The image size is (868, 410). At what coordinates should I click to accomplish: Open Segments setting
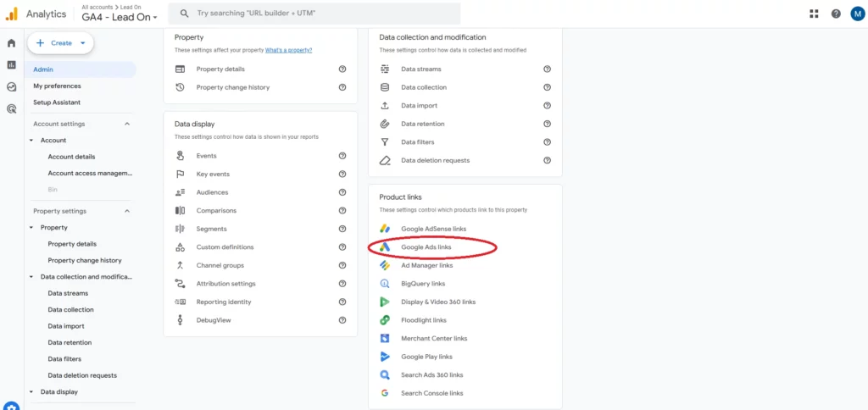click(x=211, y=229)
